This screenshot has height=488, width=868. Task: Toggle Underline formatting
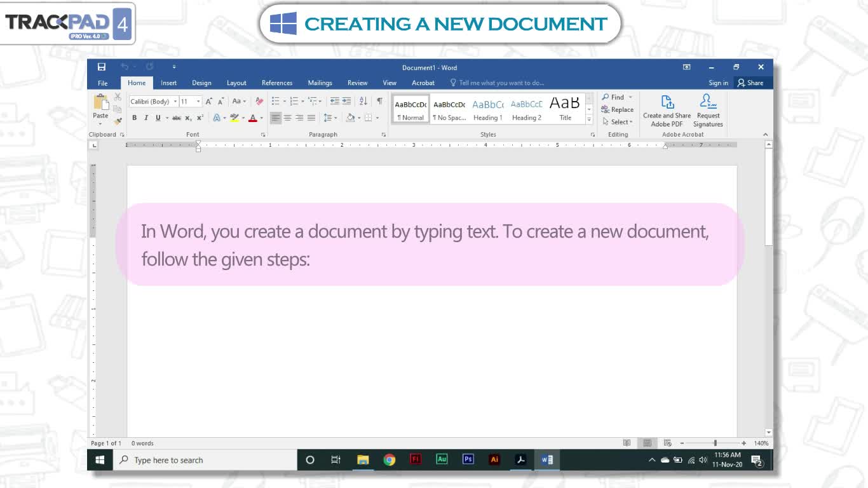[158, 118]
